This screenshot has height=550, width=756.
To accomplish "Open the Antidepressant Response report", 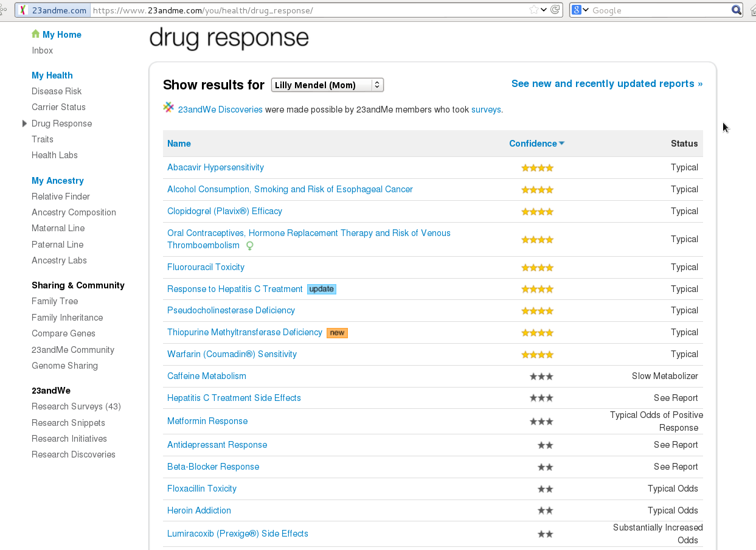I will point(217,445).
